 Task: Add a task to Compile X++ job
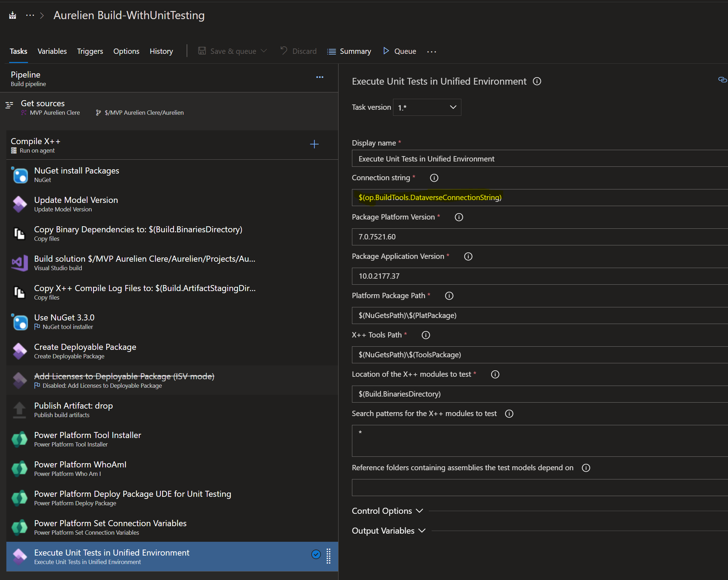tap(314, 144)
